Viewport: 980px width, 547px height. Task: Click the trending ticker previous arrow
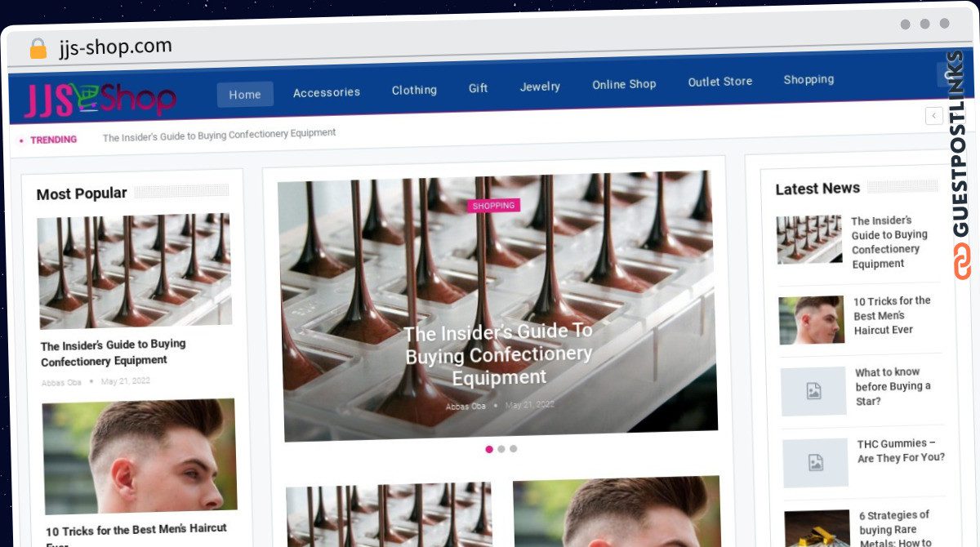(x=934, y=116)
